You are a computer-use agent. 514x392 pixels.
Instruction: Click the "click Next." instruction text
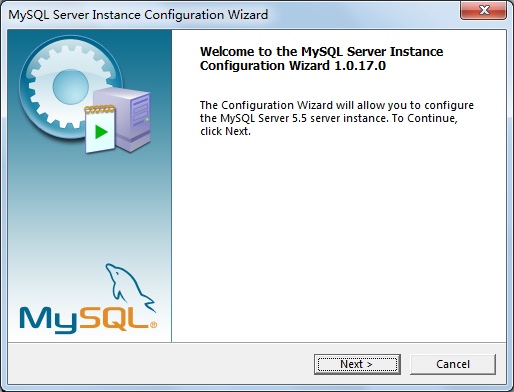225,131
